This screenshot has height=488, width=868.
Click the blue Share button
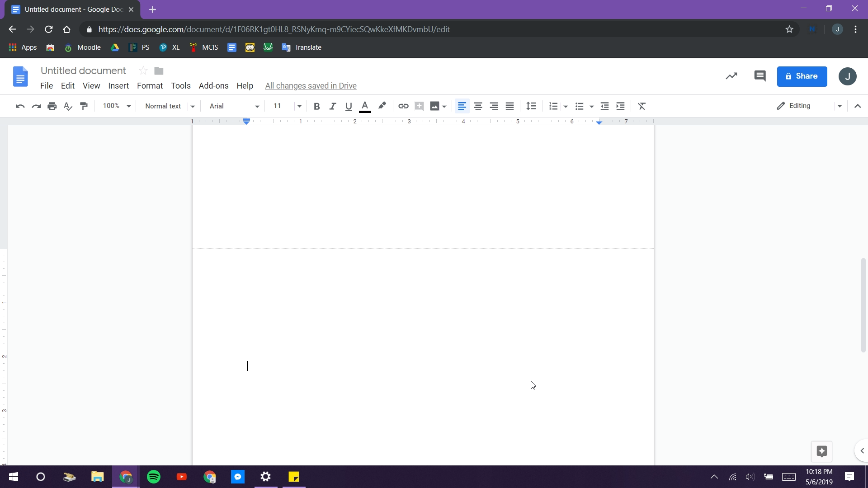[802, 76]
